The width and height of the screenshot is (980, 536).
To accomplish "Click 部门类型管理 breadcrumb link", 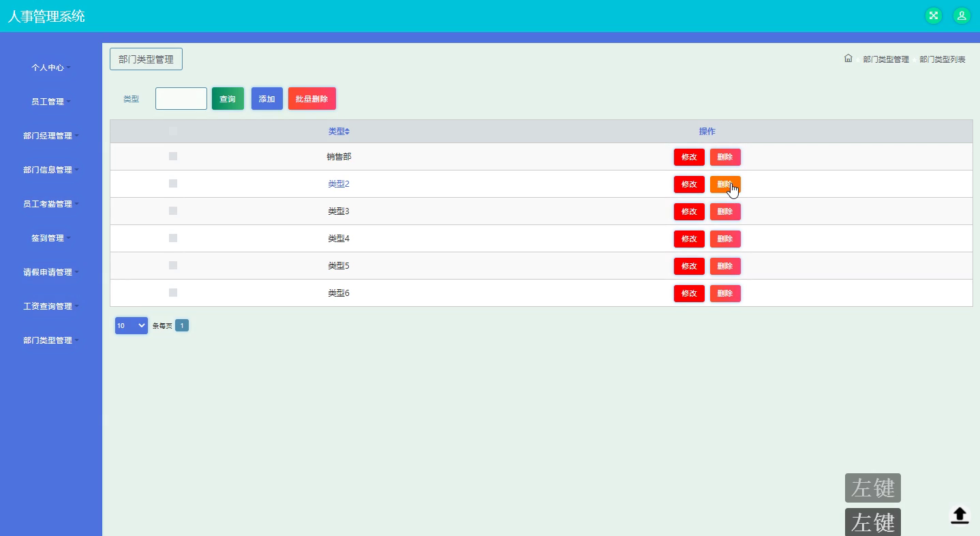I will 886,59.
